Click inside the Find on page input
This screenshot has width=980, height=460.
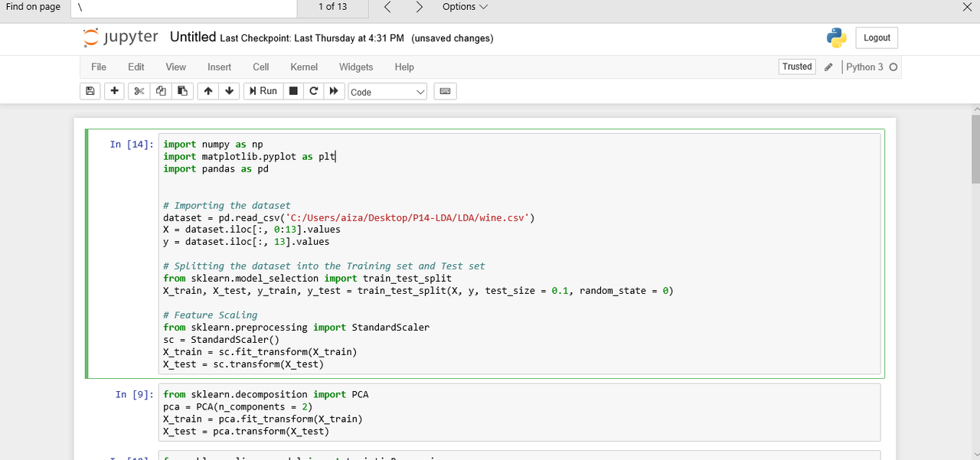(185, 7)
